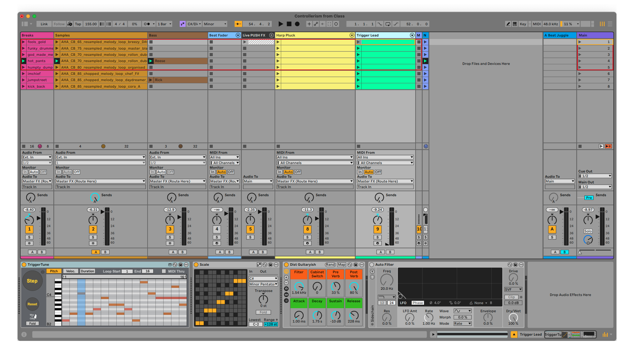Click the Reset button in TriggerTune

point(32,304)
